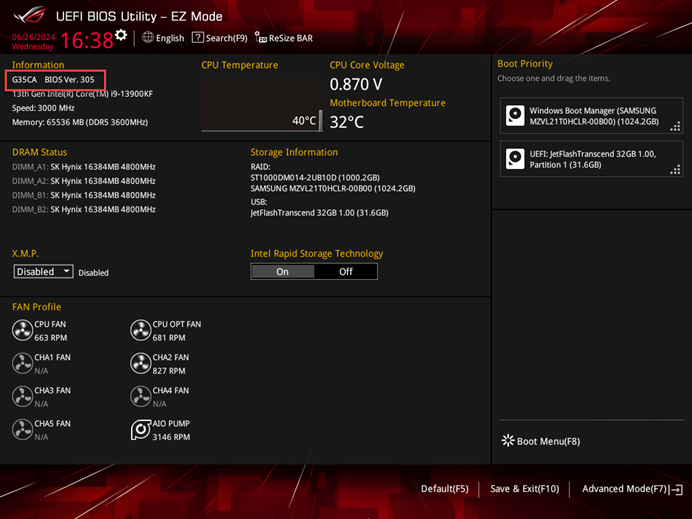692x519 pixels.
Task: Load Default(F5) settings
Action: click(x=444, y=489)
